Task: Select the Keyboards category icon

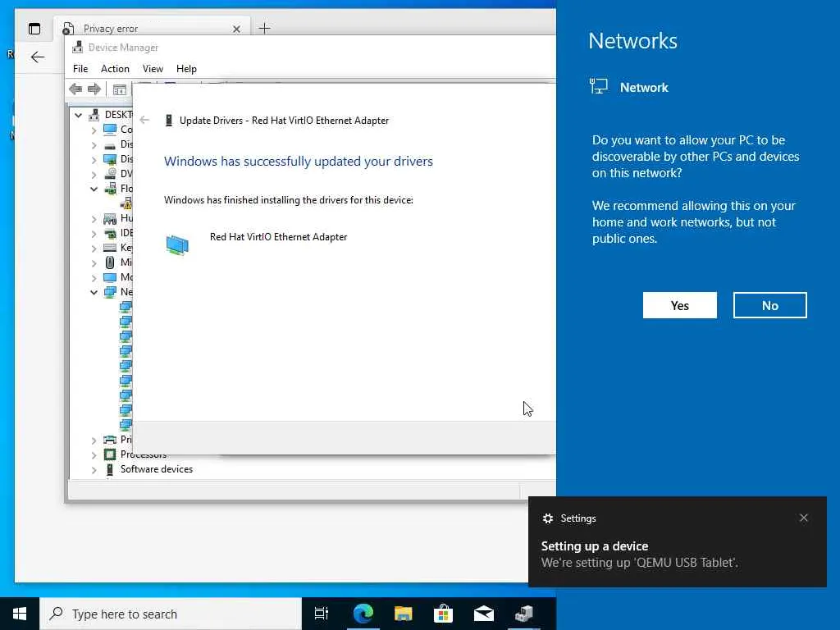Action: pyautogui.click(x=110, y=248)
